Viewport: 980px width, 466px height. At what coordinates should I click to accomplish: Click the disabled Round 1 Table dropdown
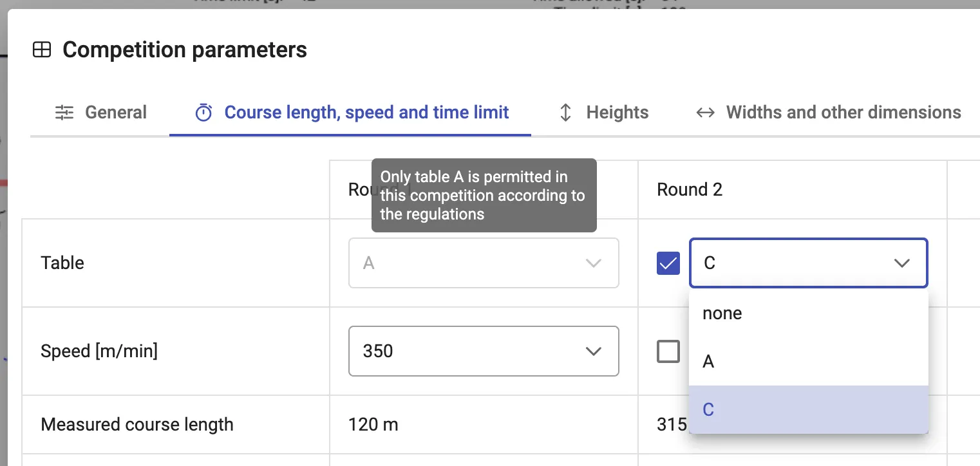483,263
